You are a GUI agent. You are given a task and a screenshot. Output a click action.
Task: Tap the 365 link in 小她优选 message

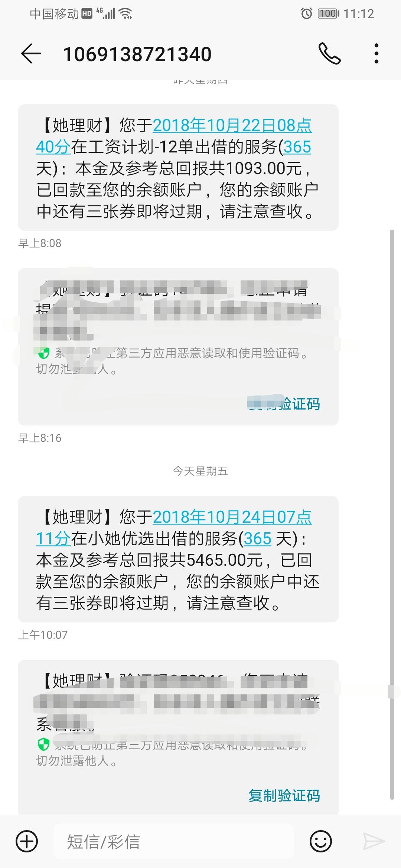(x=258, y=538)
